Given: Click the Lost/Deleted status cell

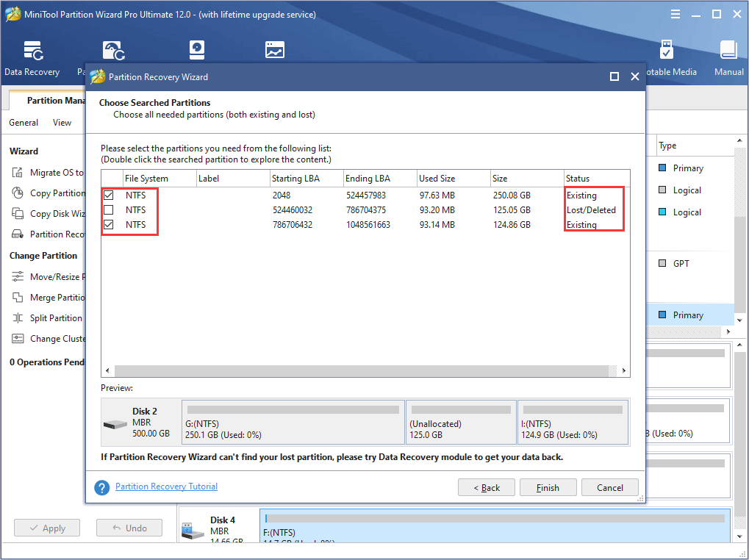Looking at the screenshot, I should (x=592, y=210).
